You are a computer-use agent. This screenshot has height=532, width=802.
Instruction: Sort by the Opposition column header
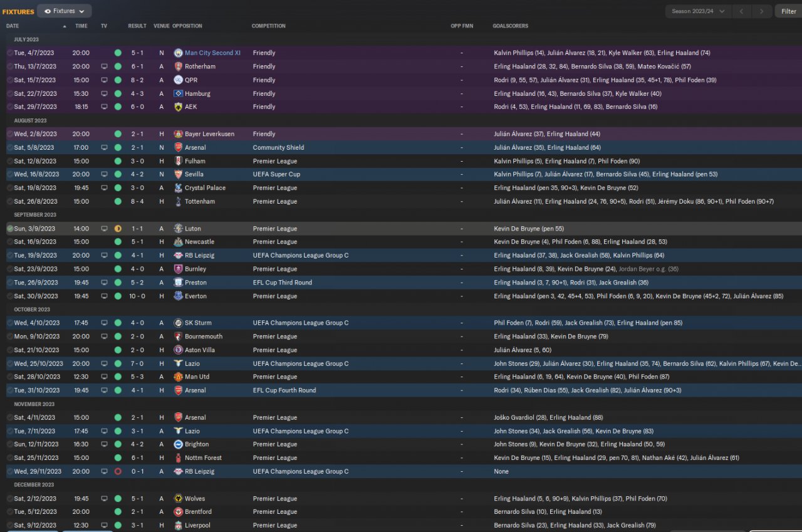187,26
